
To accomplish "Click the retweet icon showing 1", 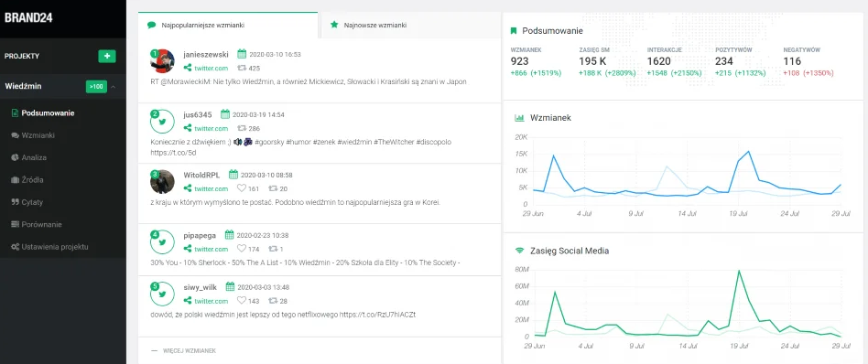I will point(273,249).
